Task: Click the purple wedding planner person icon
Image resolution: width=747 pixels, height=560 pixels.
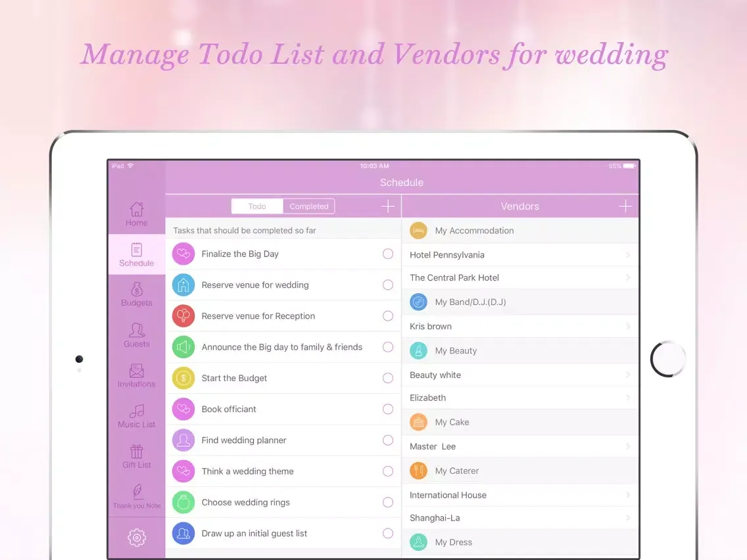Action: [x=183, y=440]
